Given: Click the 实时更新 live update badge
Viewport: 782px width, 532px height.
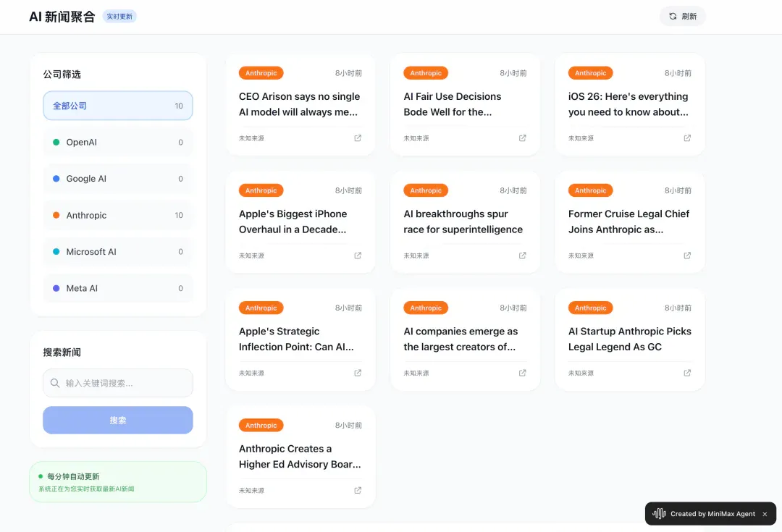Looking at the screenshot, I should 119,17.
